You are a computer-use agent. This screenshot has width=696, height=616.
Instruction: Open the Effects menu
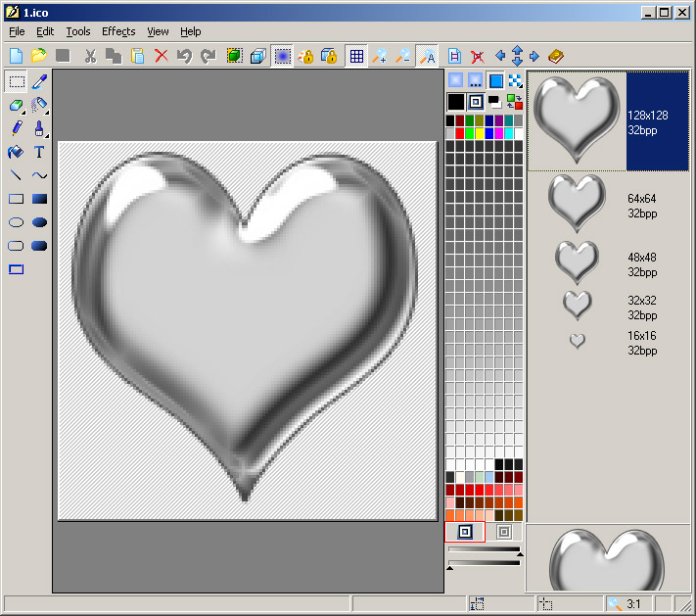click(118, 31)
